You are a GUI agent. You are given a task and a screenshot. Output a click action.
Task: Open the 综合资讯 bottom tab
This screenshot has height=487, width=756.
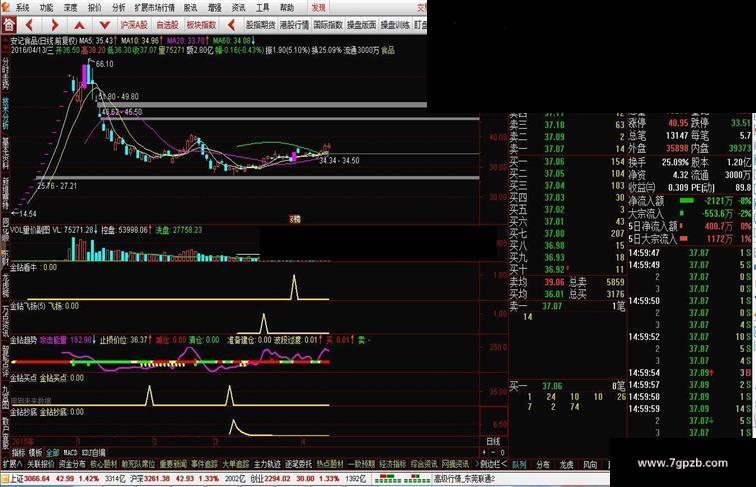(424, 464)
